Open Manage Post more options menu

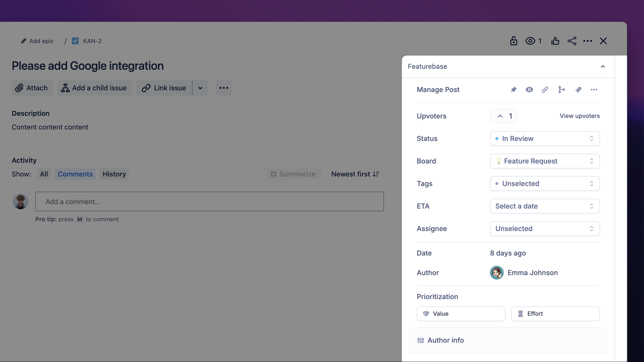[594, 89]
